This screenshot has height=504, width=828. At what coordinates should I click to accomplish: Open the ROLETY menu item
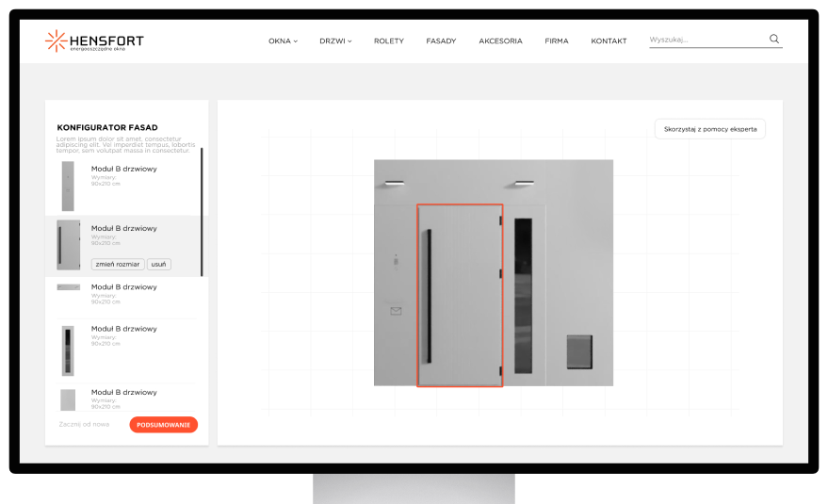(x=388, y=41)
